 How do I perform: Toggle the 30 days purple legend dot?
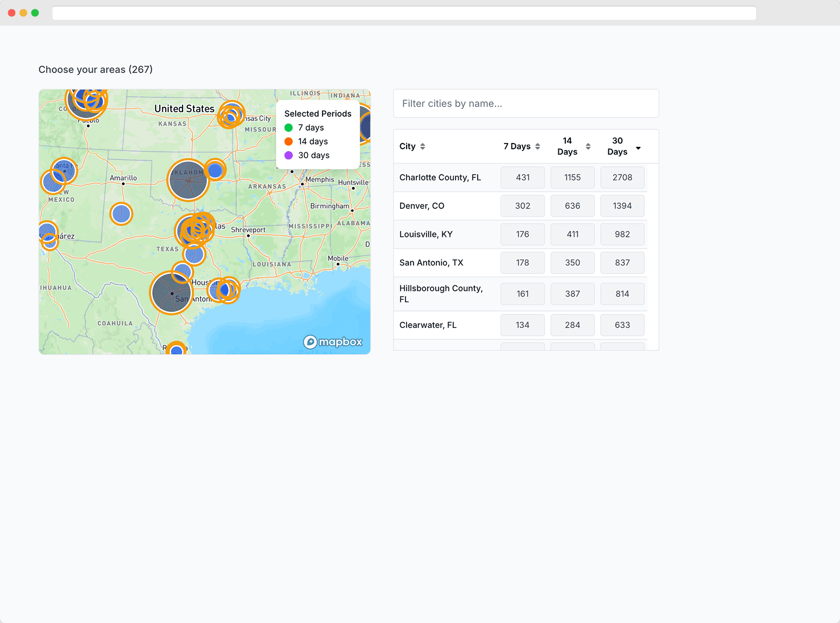coord(289,156)
